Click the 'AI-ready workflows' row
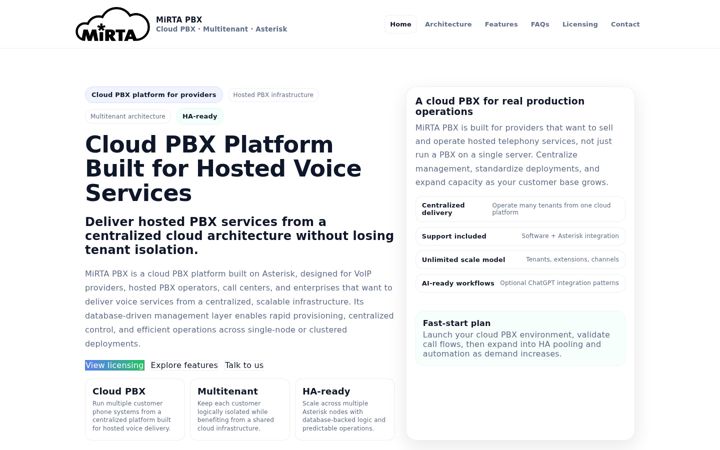720x450 pixels. [520, 283]
